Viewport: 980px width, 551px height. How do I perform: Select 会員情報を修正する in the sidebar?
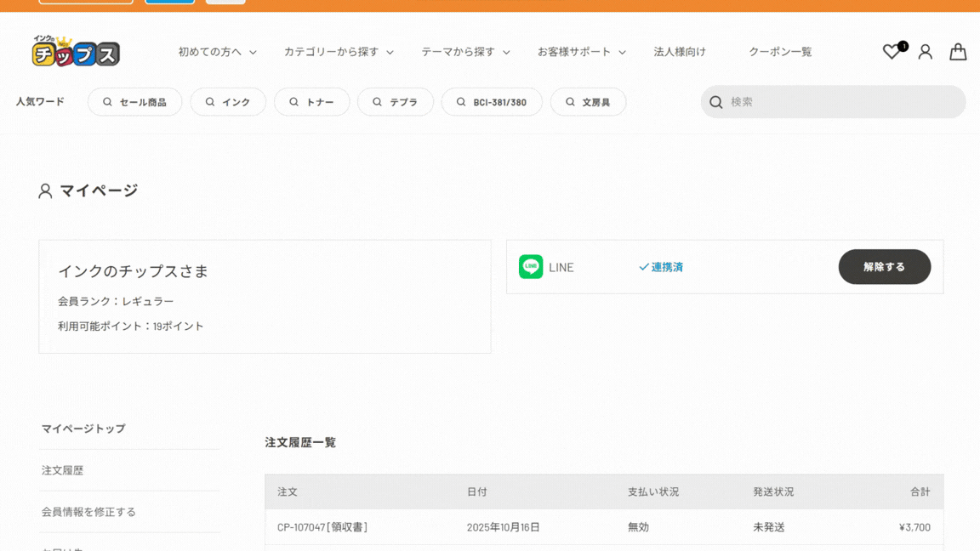(x=88, y=512)
